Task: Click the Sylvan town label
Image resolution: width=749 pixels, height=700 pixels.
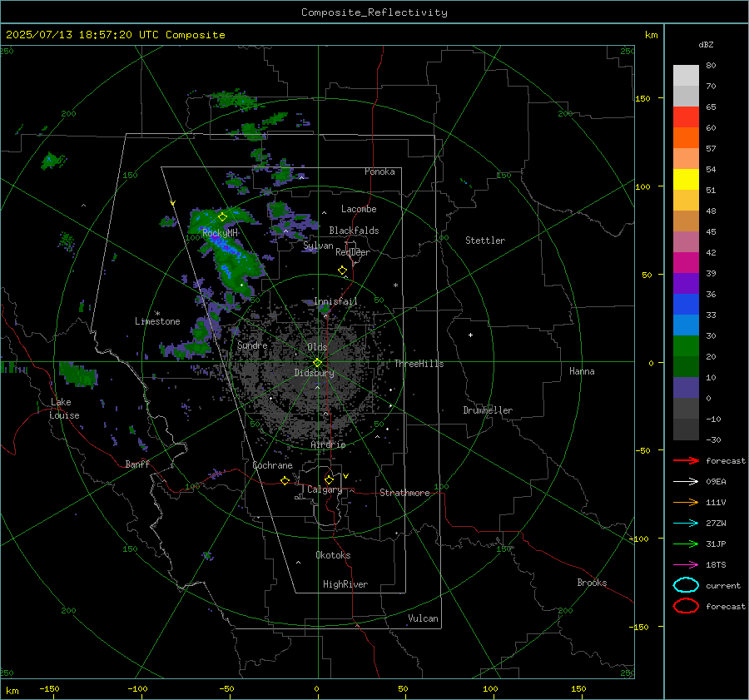Action: click(x=318, y=246)
